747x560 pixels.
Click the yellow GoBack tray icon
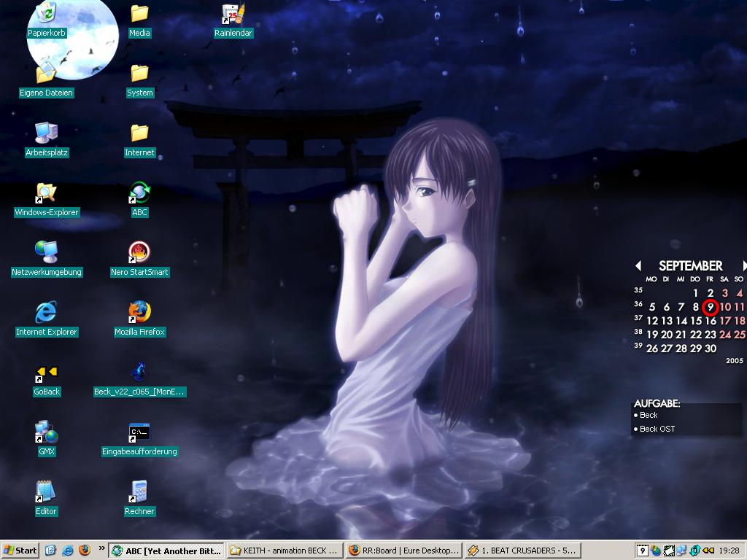point(708,551)
